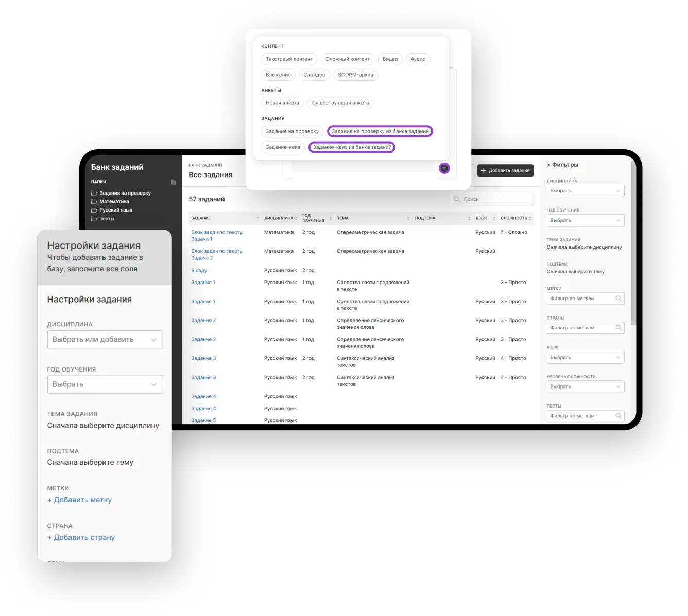Choose Задание-квиз из банка заданий

click(x=352, y=147)
